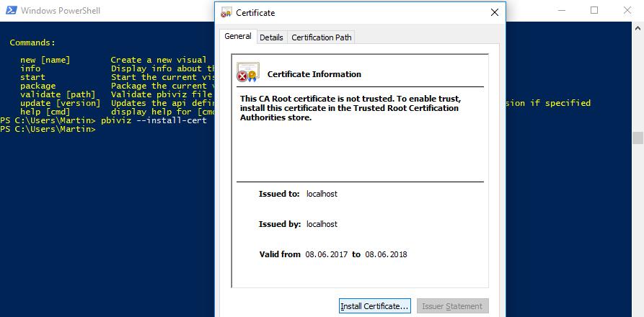The width and height of the screenshot is (644, 317).
Task: Click the 'new [name]' command in PowerShell
Action: (x=45, y=60)
